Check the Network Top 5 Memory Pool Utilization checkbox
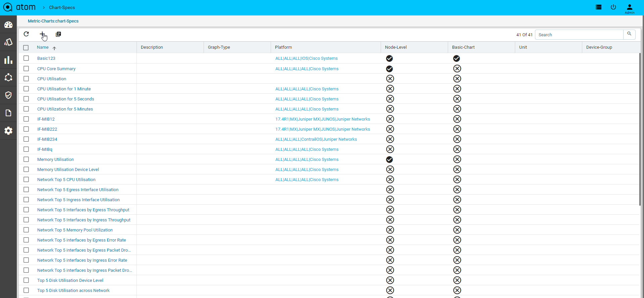 tap(26, 230)
